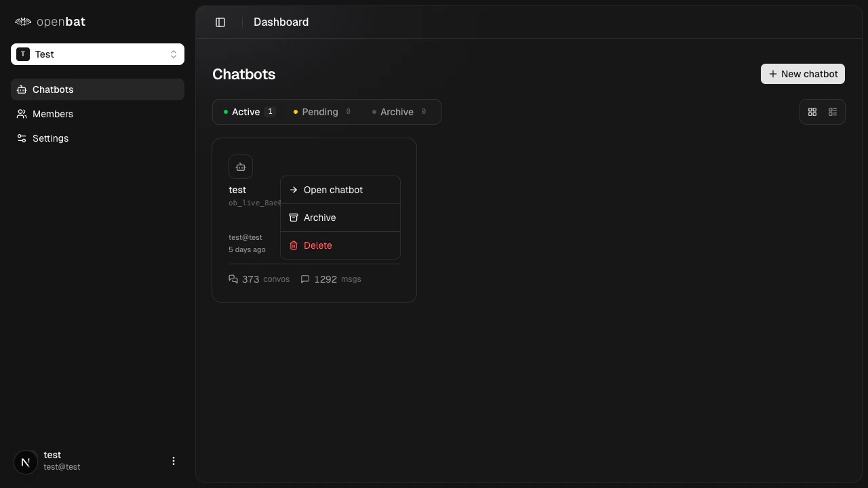The width and height of the screenshot is (868, 488).
Task: Click the robot avatar on the test chatbot card
Action: pyautogui.click(x=241, y=167)
